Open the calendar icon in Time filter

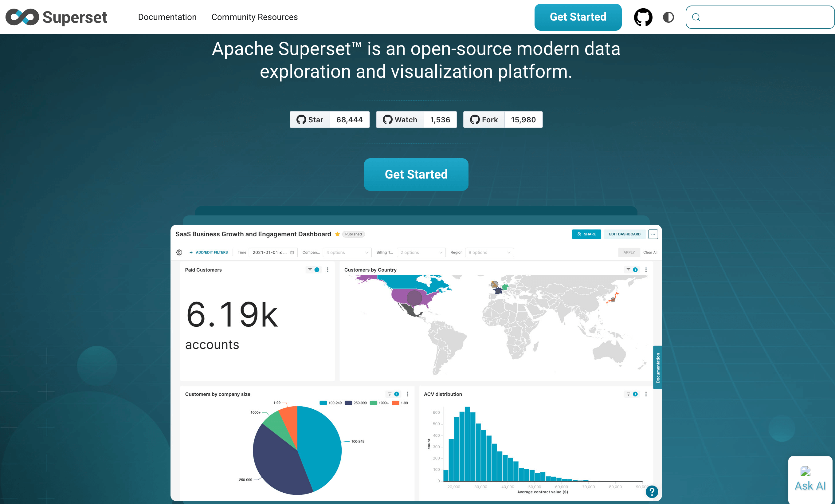point(292,252)
